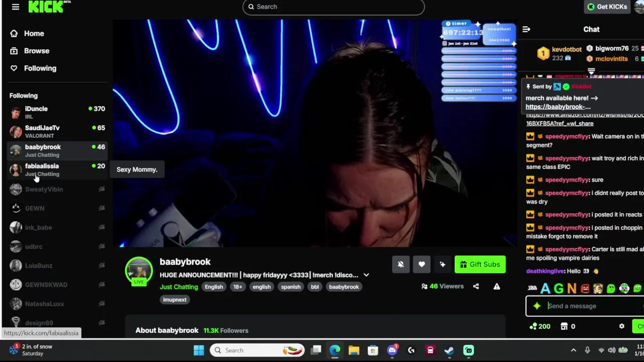Open offline channel NatashaLuxx
The image size is (644, 362).
(x=57, y=304)
